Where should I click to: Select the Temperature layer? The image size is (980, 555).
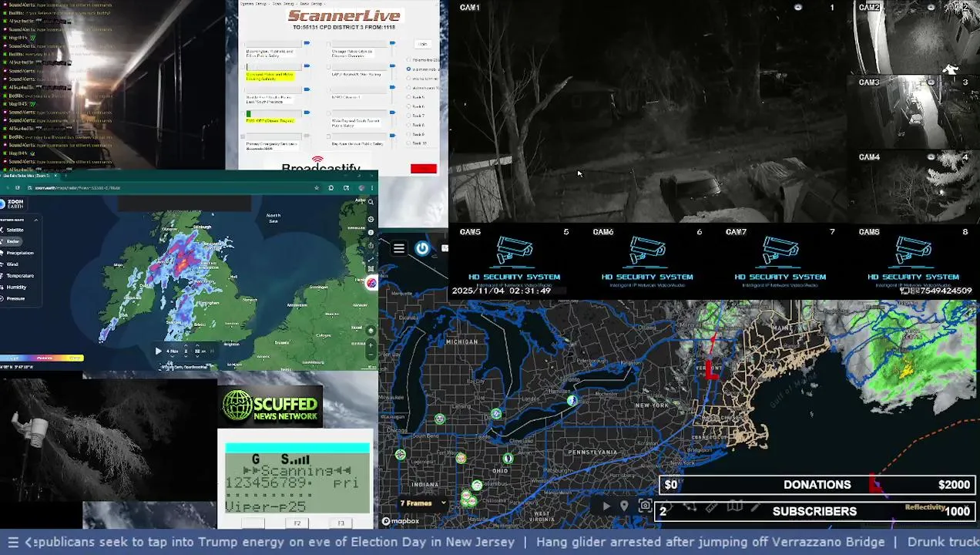pyautogui.click(x=18, y=275)
